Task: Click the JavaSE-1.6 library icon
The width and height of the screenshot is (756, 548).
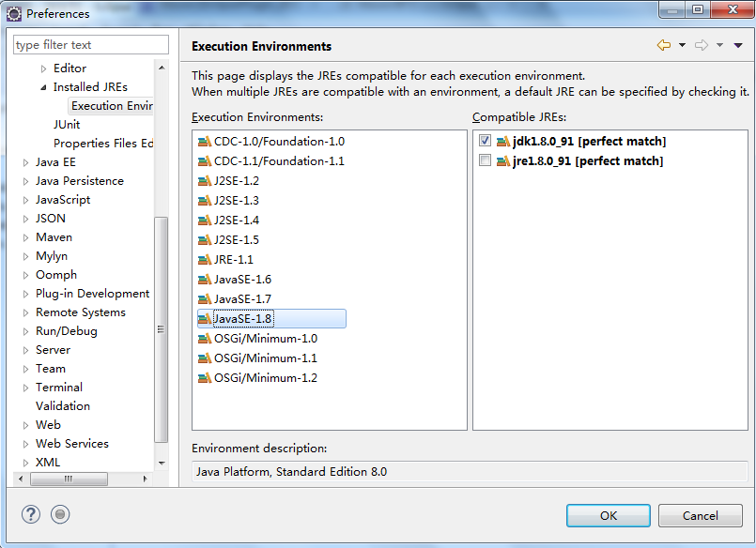Action: [x=205, y=280]
